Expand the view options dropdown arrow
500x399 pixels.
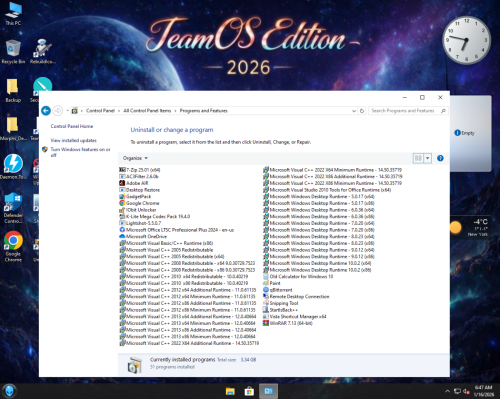point(428,158)
